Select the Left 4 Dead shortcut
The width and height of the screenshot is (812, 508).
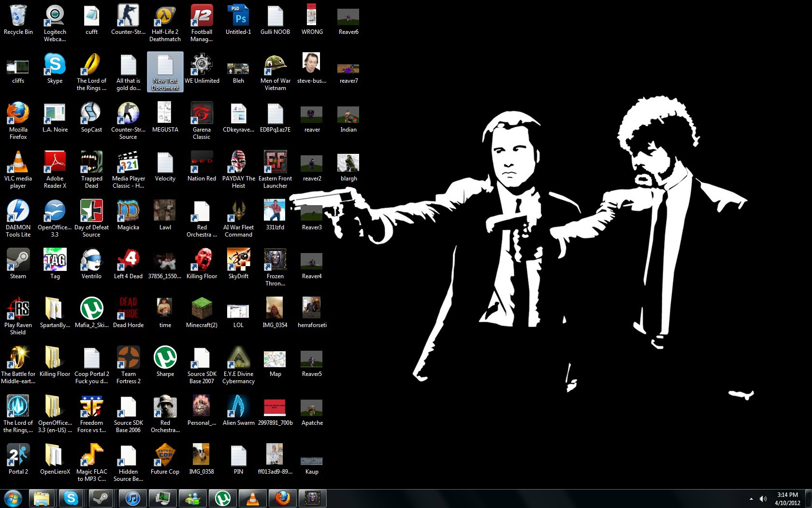click(x=128, y=265)
